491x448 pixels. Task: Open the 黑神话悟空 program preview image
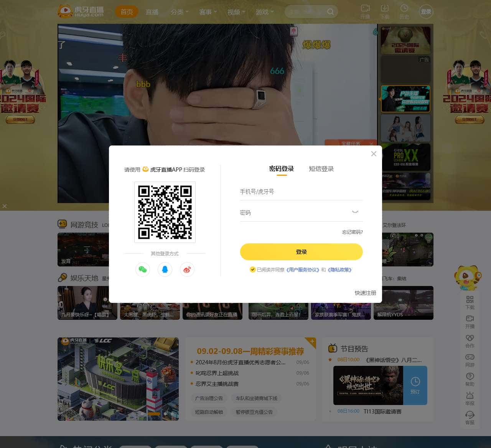pyautogui.click(x=368, y=385)
